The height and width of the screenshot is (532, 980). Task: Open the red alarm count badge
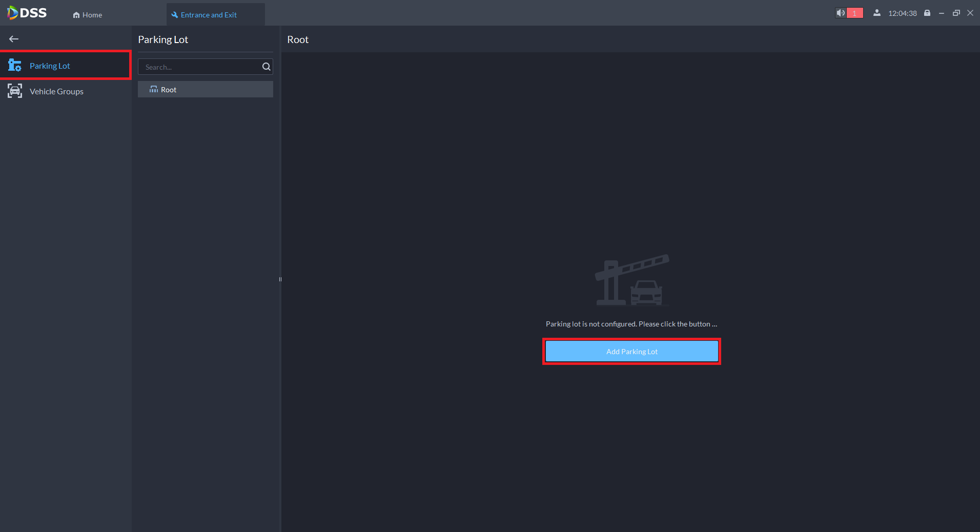[854, 13]
